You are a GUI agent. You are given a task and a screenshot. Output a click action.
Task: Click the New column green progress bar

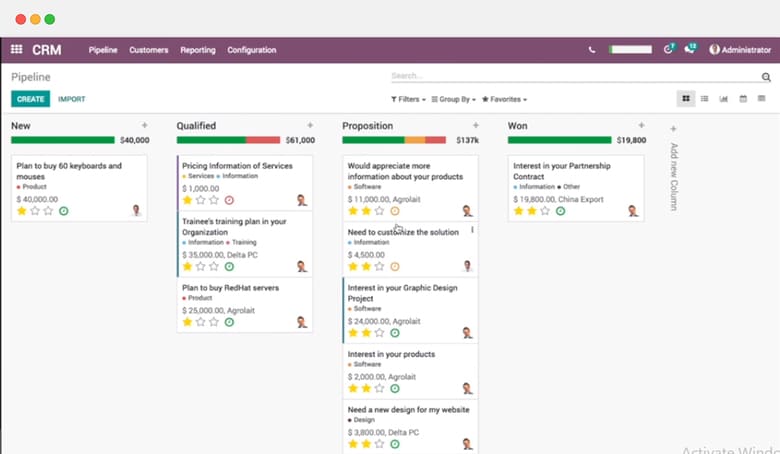pos(63,140)
